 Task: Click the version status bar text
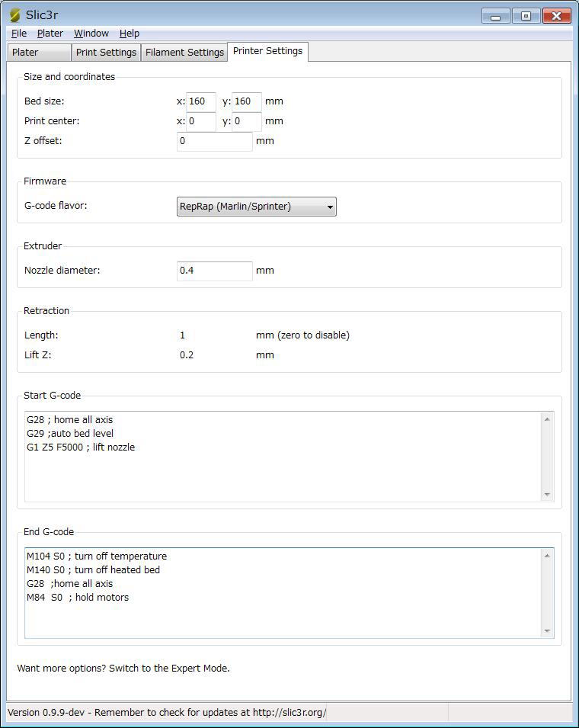tap(167, 713)
